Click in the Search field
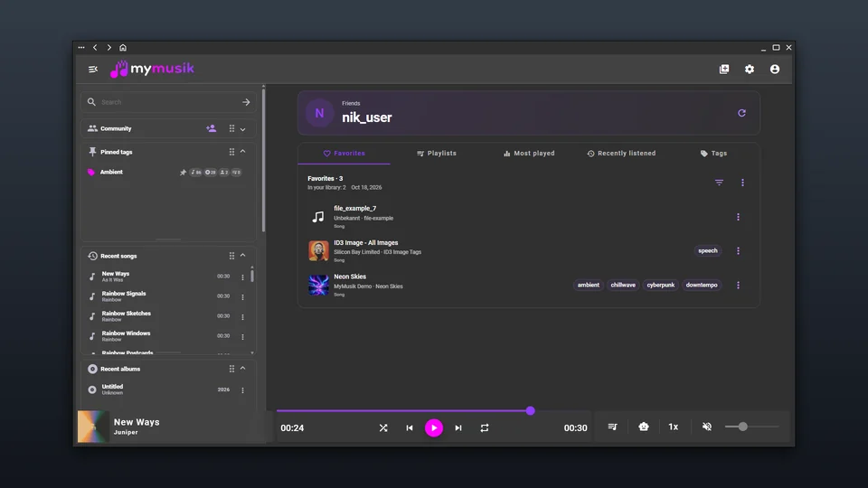 168,102
